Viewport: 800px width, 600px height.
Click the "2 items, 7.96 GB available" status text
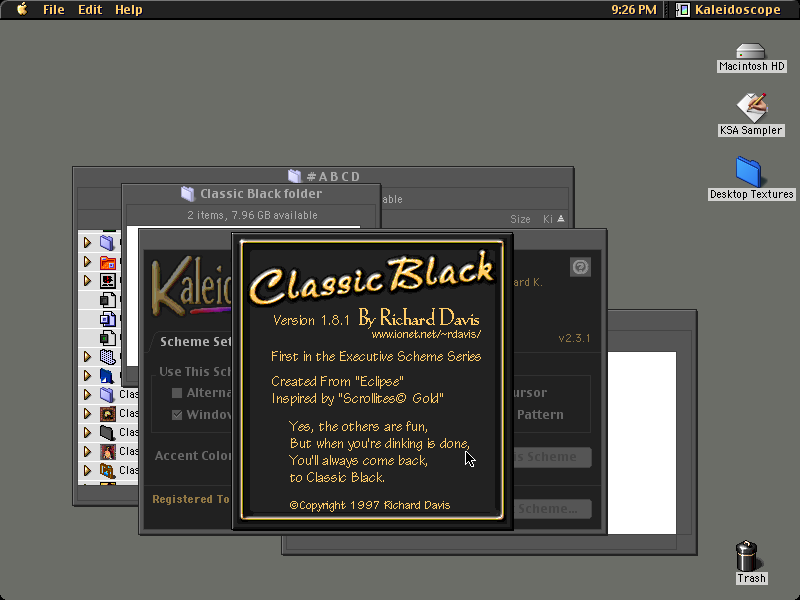252,215
